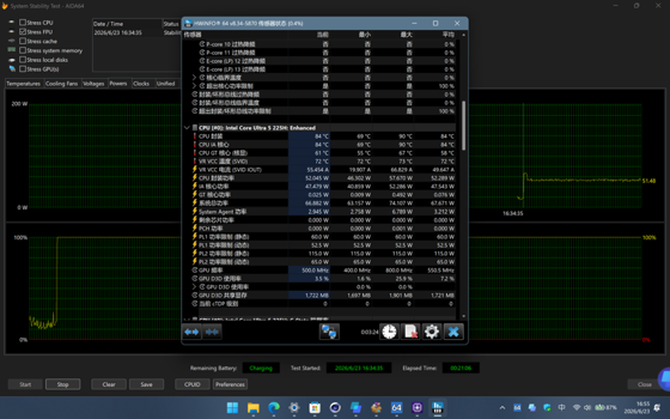Open Microsoft Store from taskbar
This screenshot has height=419, width=670.
pyautogui.click(x=315, y=408)
